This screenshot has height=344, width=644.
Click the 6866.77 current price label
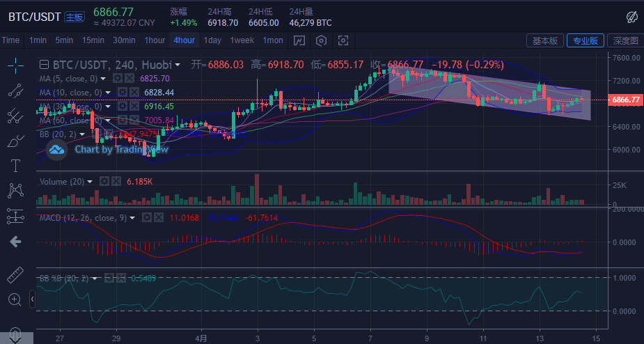625,100
